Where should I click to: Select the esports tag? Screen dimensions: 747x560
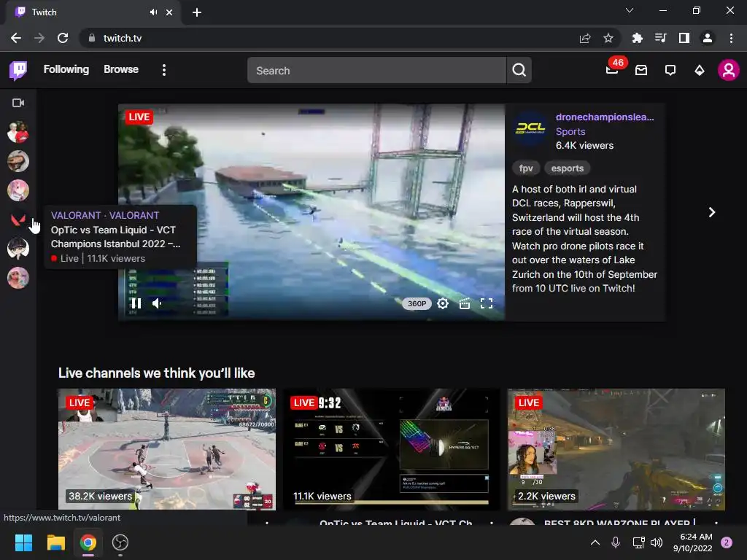click(568, 168)
